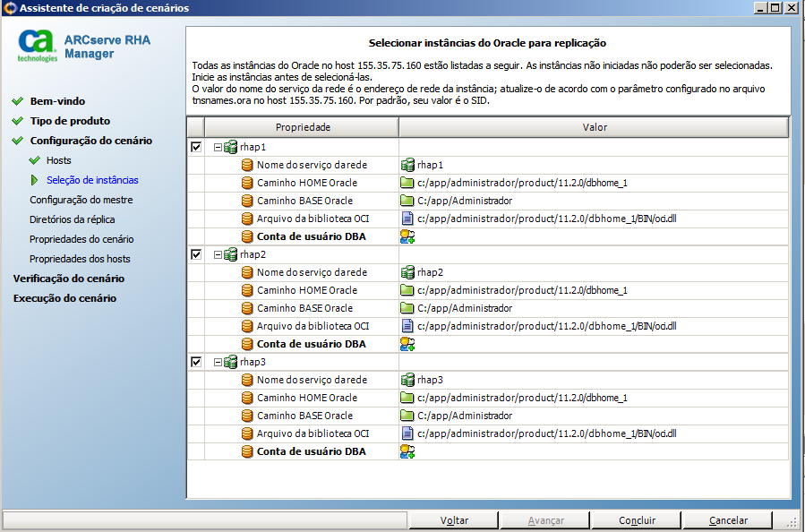Go to the Bem-vindo wizard step
The height and width of the screenshot is (532, 805).
point(57,101)
